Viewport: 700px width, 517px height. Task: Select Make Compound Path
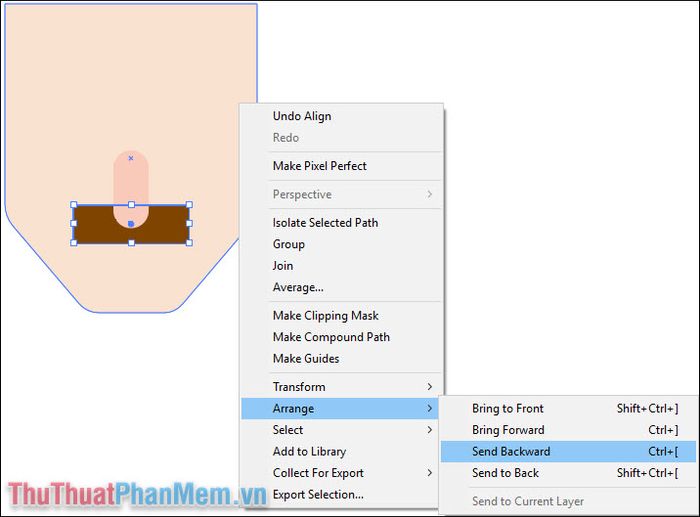pyautogui.click(x=342, y=337)
